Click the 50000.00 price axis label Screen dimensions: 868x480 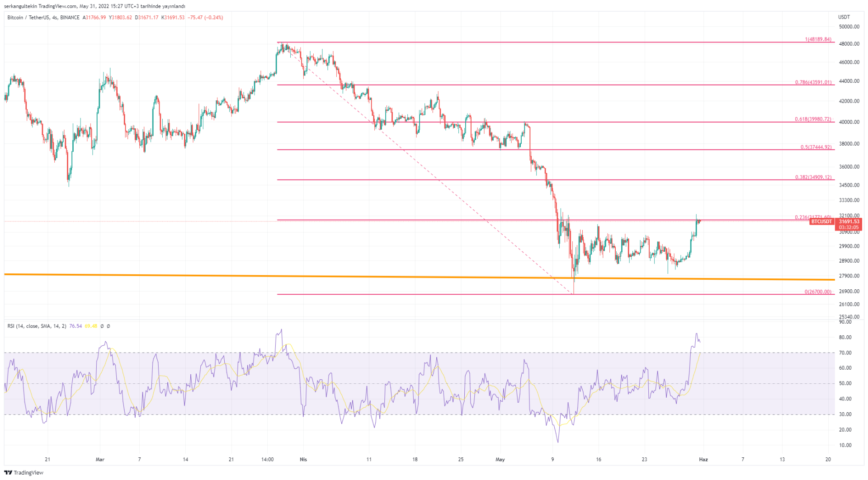[x=849, y=27]
